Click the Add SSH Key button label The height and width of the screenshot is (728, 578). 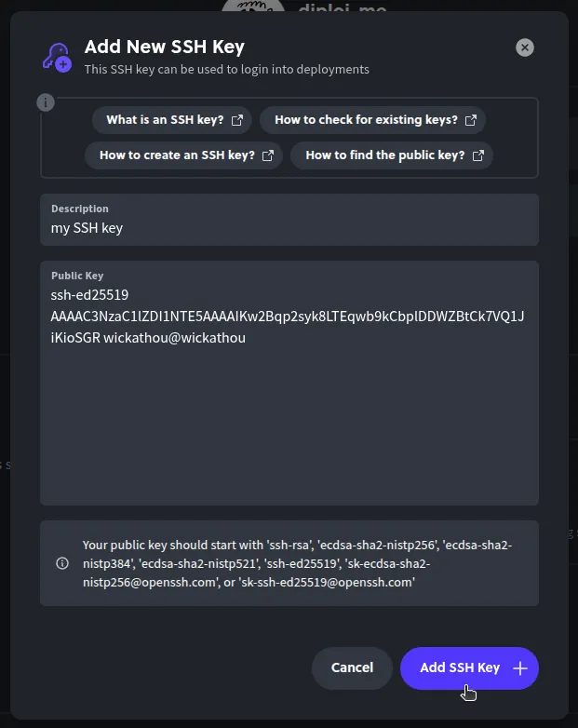coord(460,667)
